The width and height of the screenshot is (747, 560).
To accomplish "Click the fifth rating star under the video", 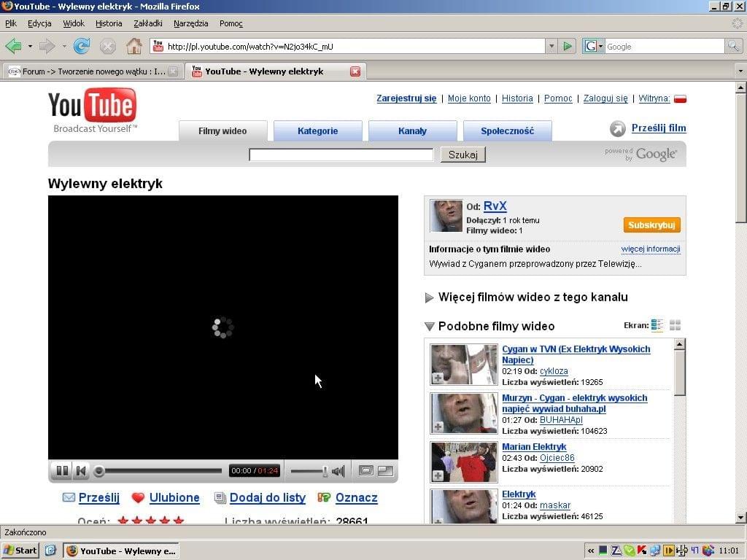I will point(179,520).
